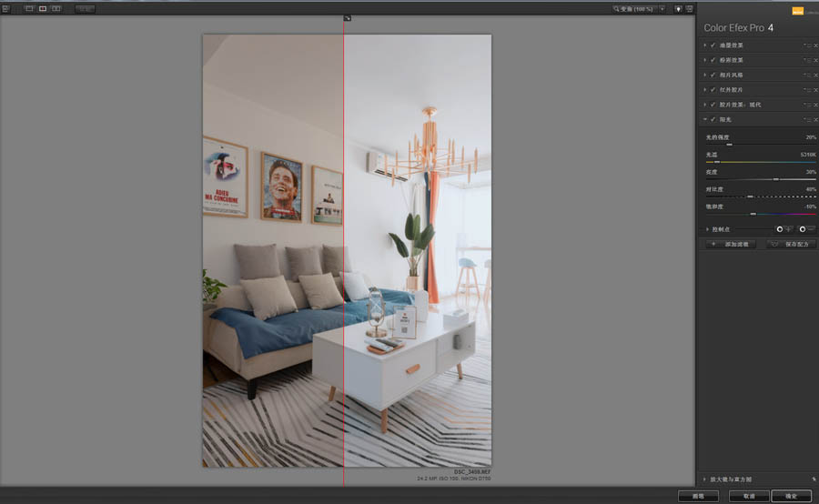Delete the 相片风格 filter with X

816,76
